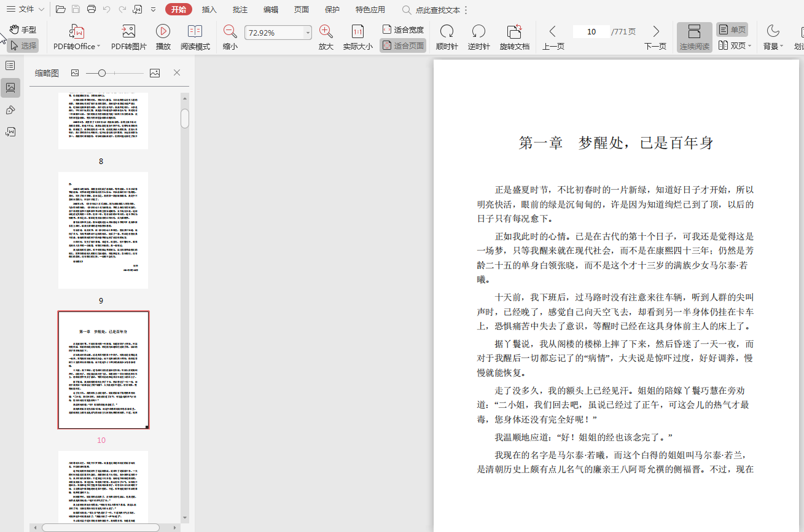Screen dimensions: 804x532
Task: Switch to the 插入 tab
Action: point(209,9)
